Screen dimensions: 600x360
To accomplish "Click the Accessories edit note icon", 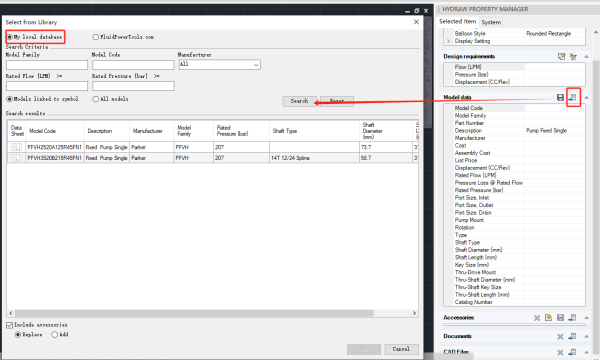I will point(549,318).
